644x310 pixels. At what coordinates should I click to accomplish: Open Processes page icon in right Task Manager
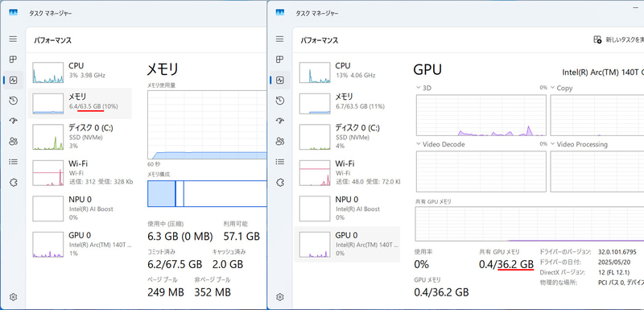click(x=279, y=59)
